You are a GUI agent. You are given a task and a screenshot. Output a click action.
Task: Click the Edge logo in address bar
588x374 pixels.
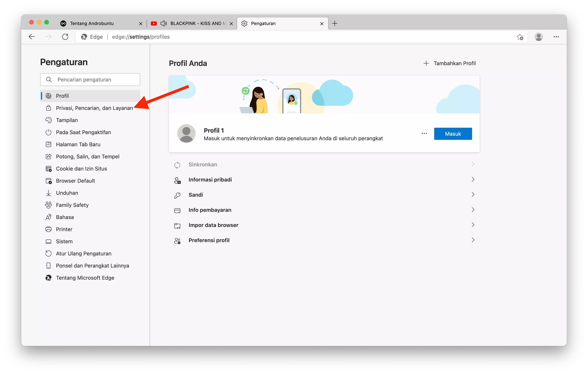click(84, 37)
